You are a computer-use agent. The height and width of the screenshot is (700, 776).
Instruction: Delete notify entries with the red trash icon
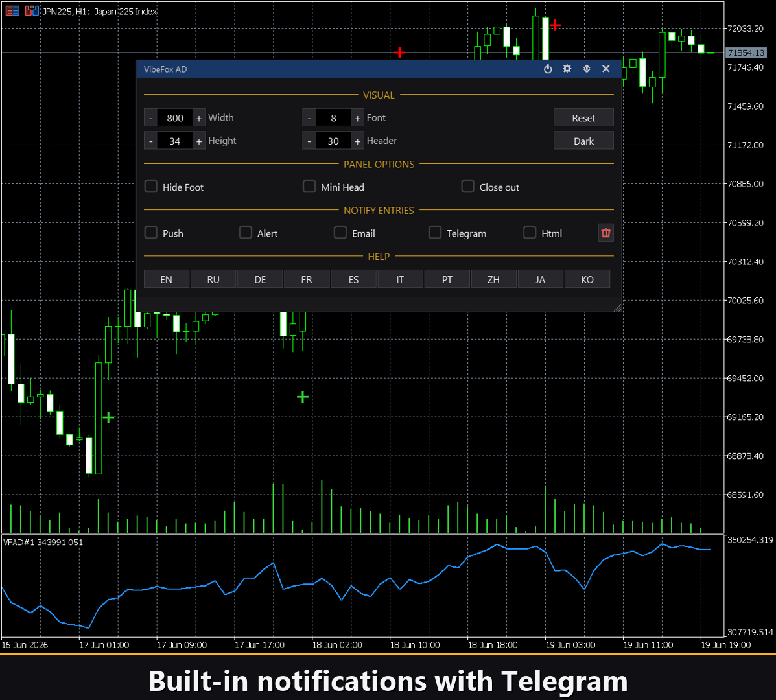coord(606,233)
